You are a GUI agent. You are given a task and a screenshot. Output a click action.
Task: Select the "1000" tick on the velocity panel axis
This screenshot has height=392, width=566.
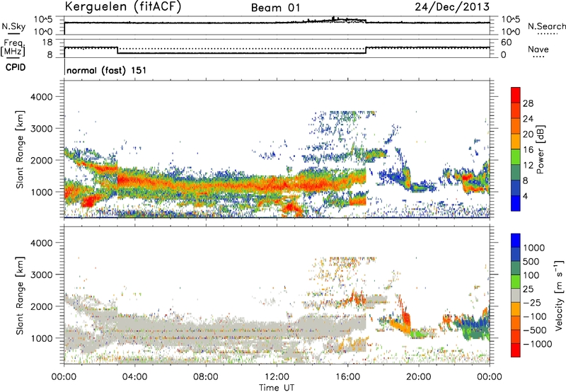(41, 338)
